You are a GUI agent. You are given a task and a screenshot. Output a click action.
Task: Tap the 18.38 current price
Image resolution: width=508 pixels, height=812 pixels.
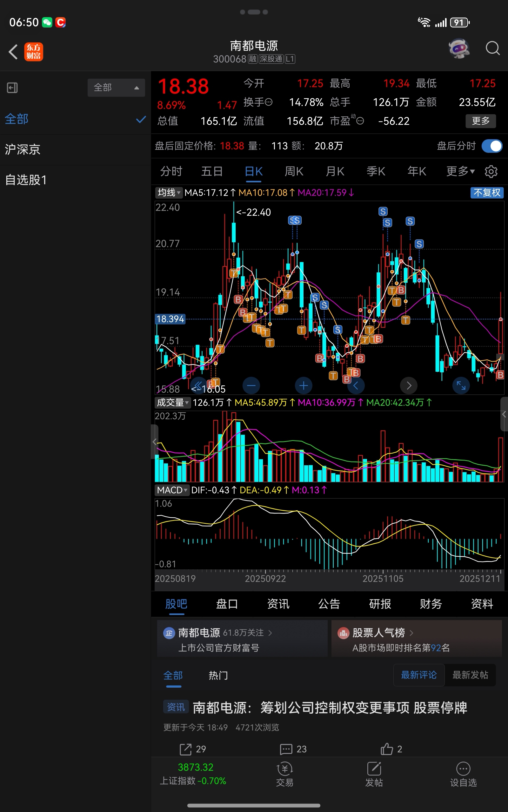[183, 87]
